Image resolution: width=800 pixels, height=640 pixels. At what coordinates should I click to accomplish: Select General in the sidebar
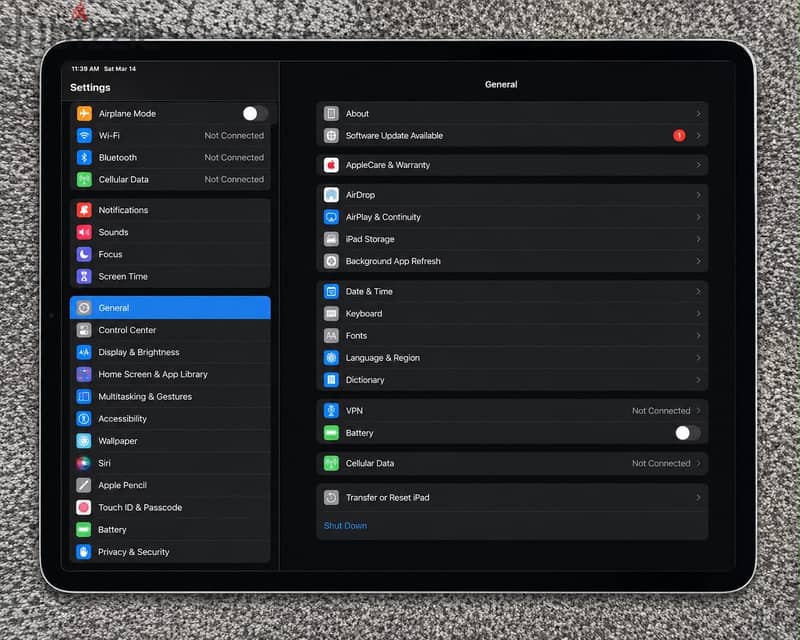170,308
